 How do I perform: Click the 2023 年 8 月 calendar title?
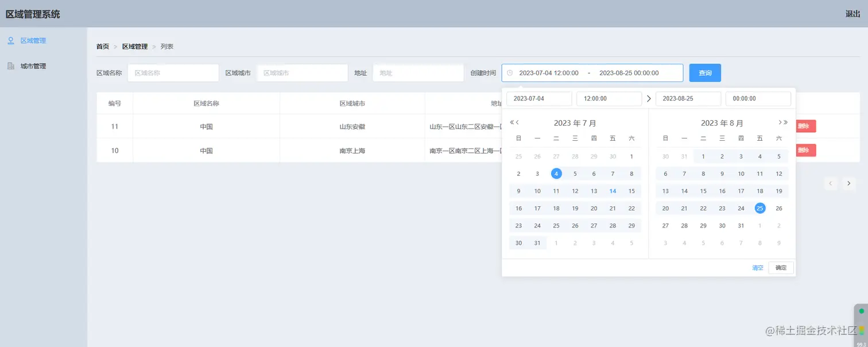coord(722,123)
